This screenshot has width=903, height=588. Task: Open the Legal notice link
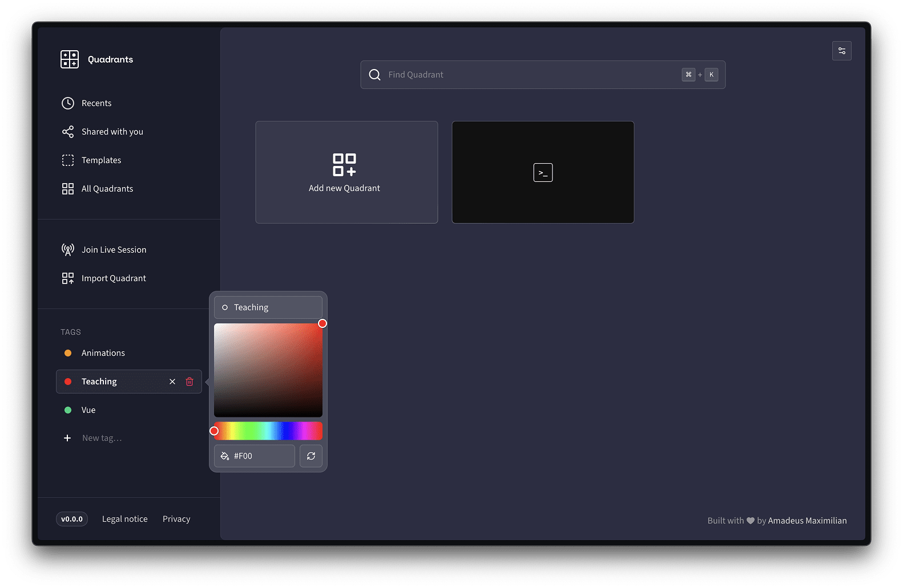click(x=124, y=519)
